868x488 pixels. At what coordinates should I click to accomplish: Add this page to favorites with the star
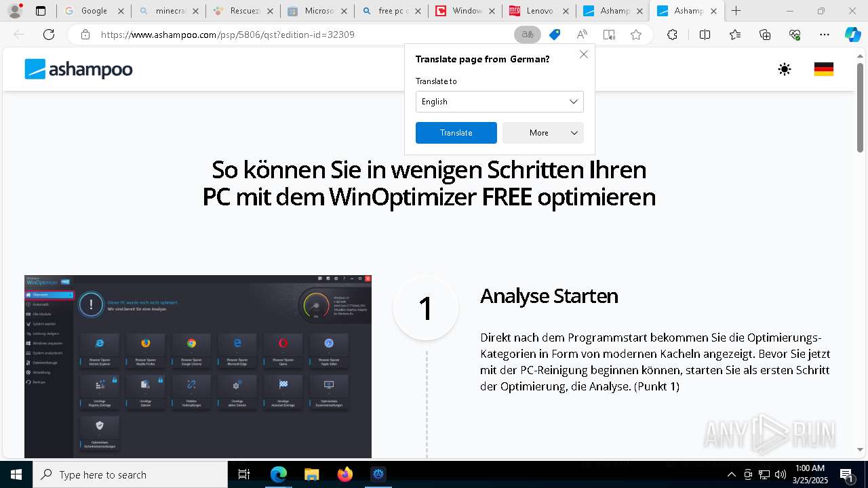[636, 35]
